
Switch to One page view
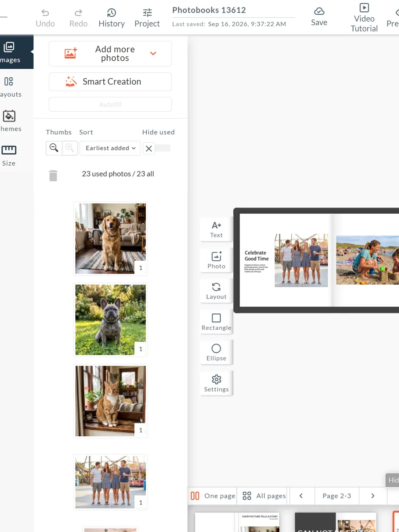tap(213, 496)
